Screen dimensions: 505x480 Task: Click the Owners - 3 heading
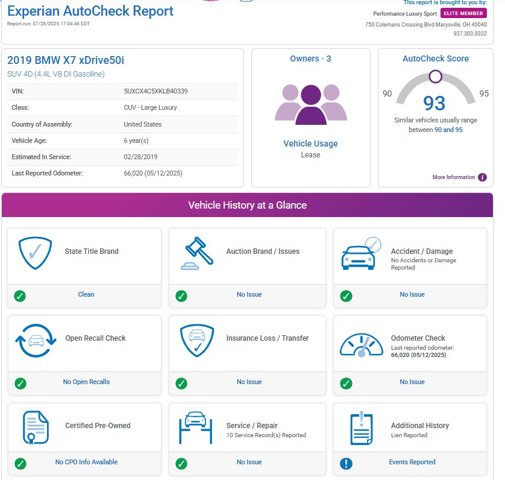310,59
